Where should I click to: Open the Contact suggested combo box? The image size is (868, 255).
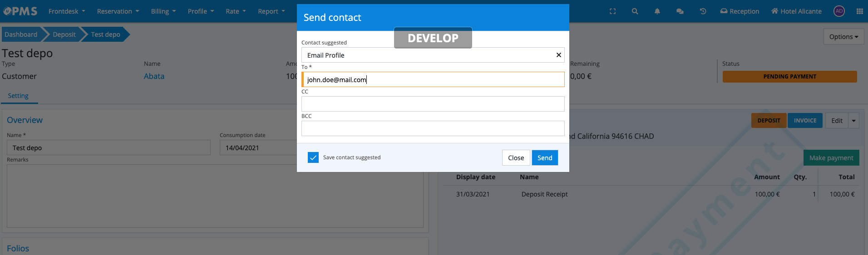click(x=427, y=55)
